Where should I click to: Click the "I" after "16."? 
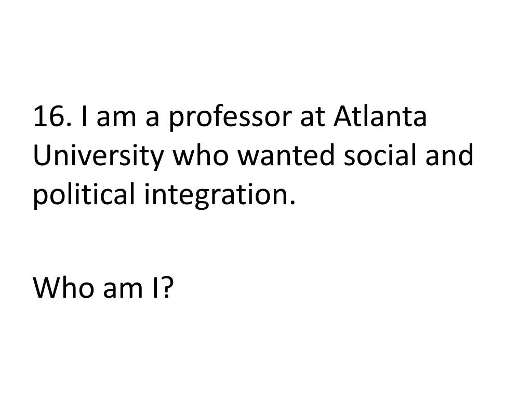(x=85, y=117)
